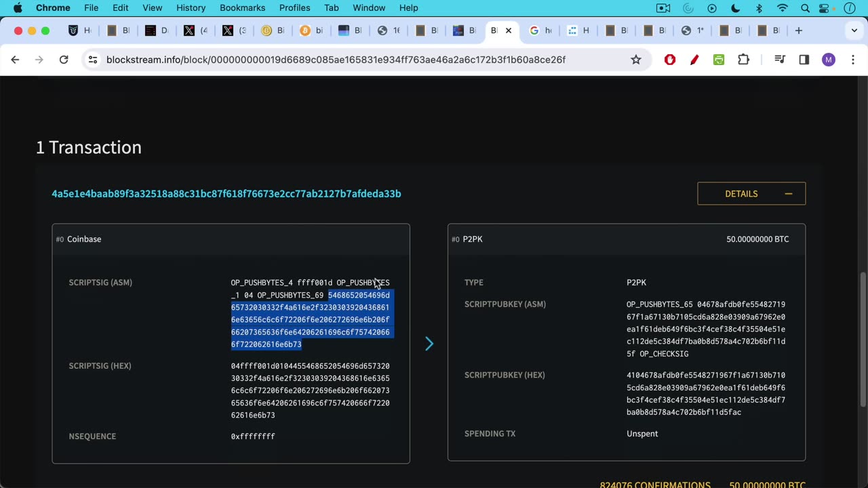
Task: Click the play button menu bar icon
Action: click(712, 7)
